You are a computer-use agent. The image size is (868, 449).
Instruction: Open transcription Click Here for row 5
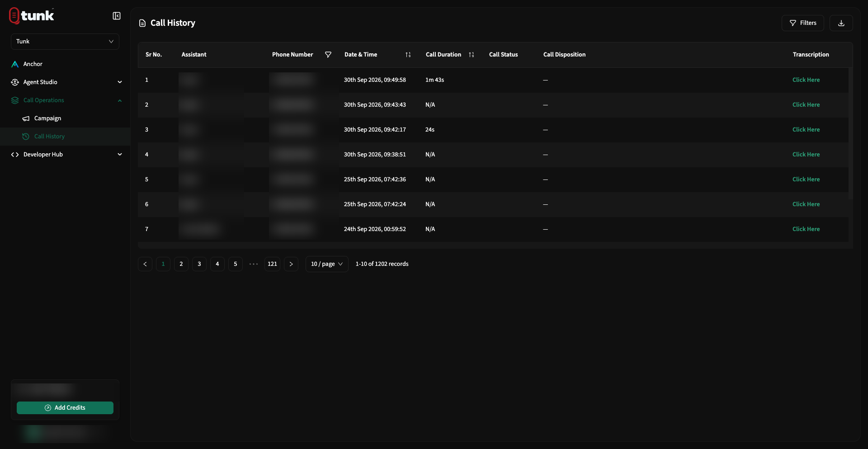(x=806, y=180)
